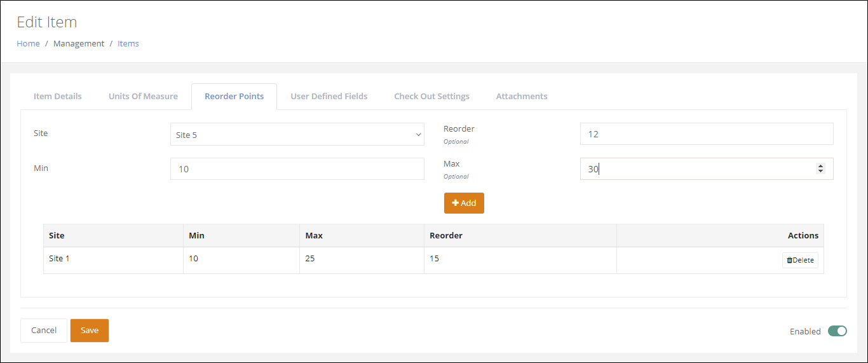Select the Max column header
The height and width of the screenshot is (363, 868).
tap(362, 235)
